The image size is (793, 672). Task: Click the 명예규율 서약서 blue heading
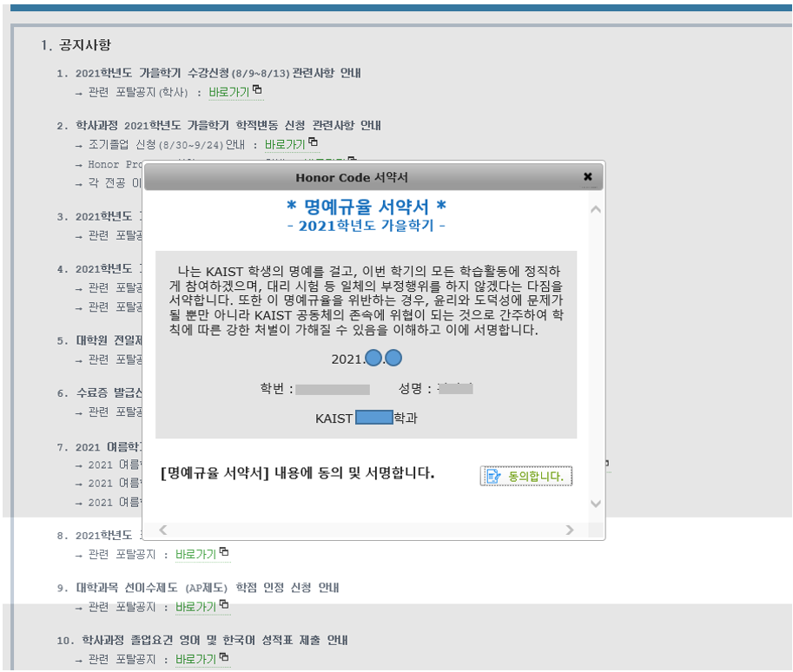coord(367,207)
